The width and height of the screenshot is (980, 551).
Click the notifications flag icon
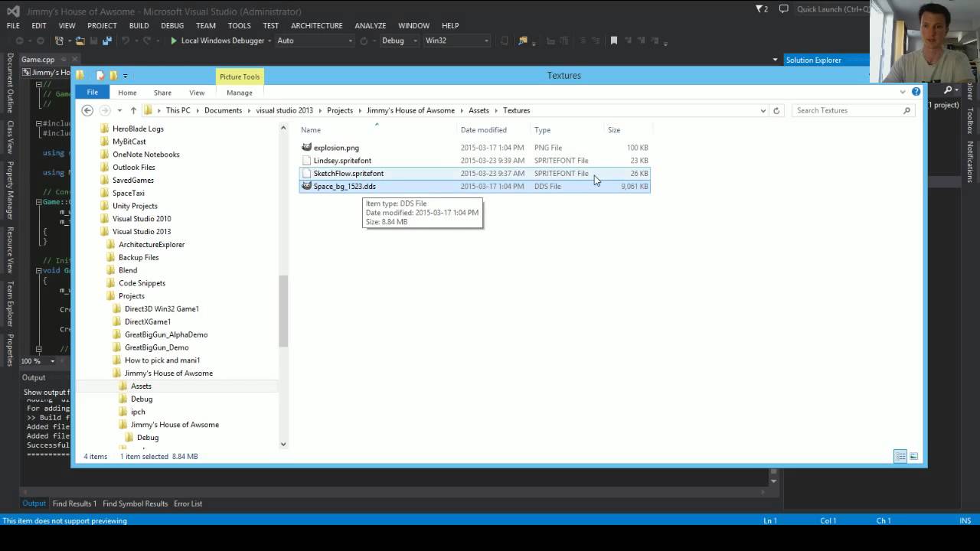click(x=762, y=9)
